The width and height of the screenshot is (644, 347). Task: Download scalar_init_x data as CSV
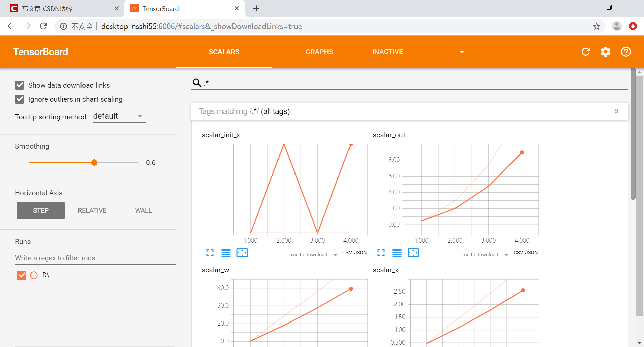tap(347, 252)
